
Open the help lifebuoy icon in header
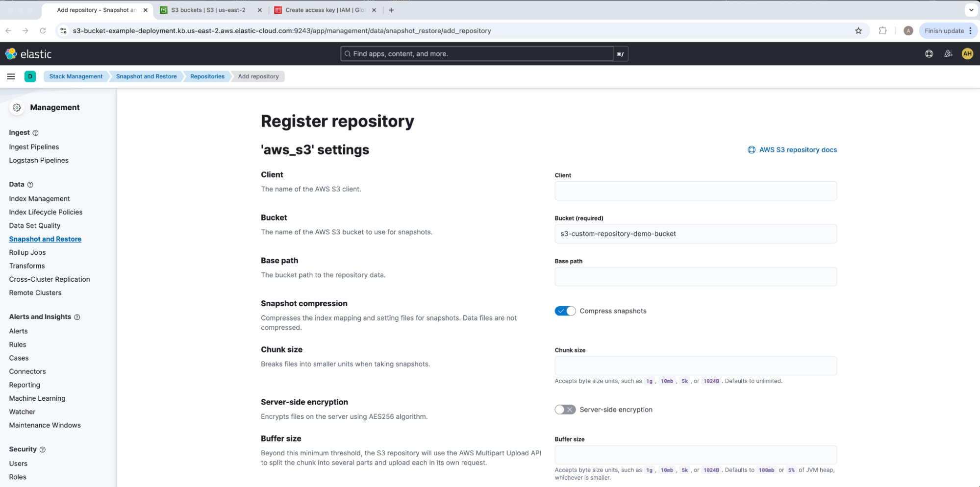tap(929, 54)
